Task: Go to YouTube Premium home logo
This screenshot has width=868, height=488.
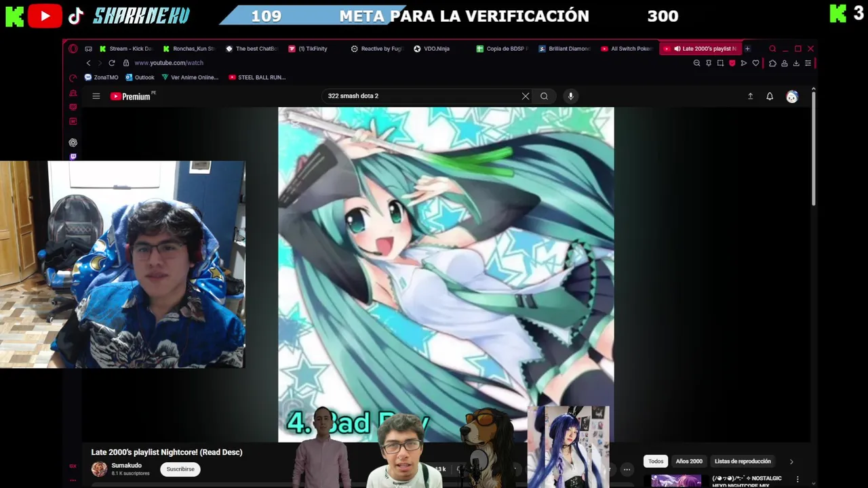Action: pos(133,96)
